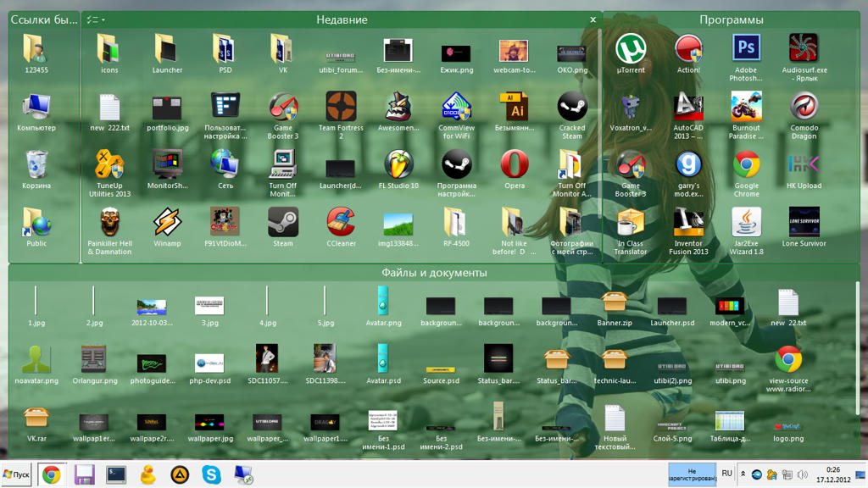Open Avatar.png file
The width and height of the screenshot is (868, 488).
383,306
